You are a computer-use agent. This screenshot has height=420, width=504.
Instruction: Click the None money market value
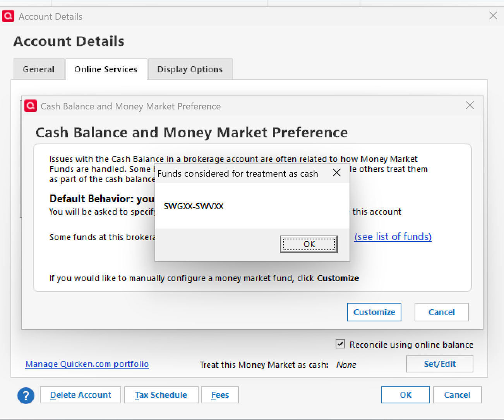tap(346, 365)
